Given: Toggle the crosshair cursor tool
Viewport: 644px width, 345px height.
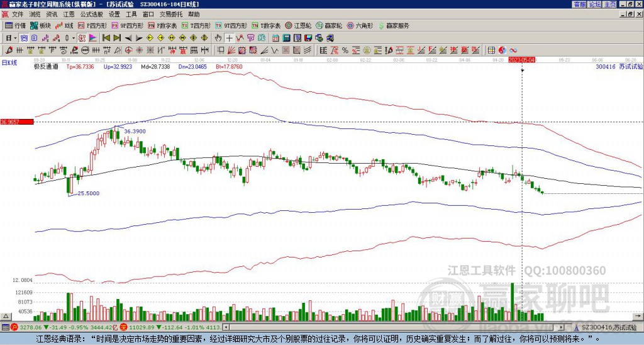Looking at the screenshot, I should tap(229, 38).
